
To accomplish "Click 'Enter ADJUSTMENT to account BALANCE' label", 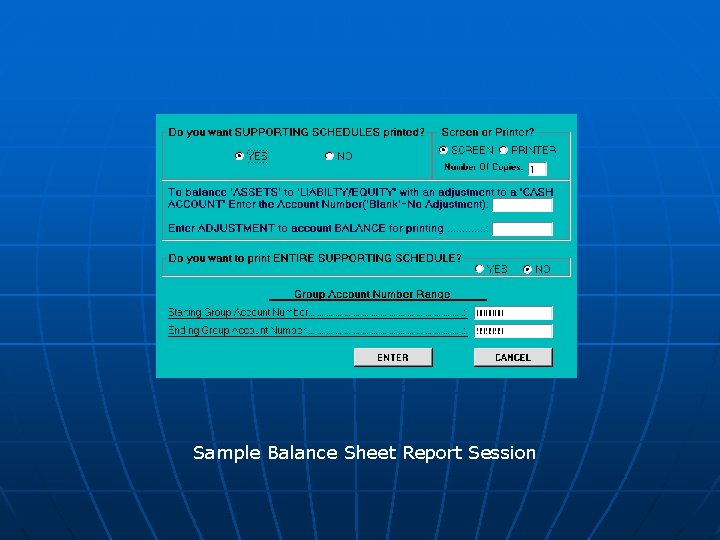I will [x=306, y=228].
